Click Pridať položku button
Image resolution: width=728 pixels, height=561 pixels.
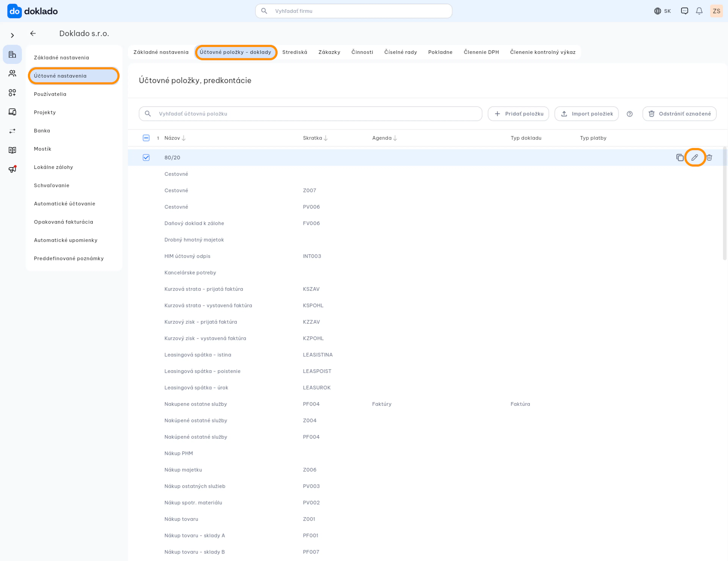pos(518,114)
